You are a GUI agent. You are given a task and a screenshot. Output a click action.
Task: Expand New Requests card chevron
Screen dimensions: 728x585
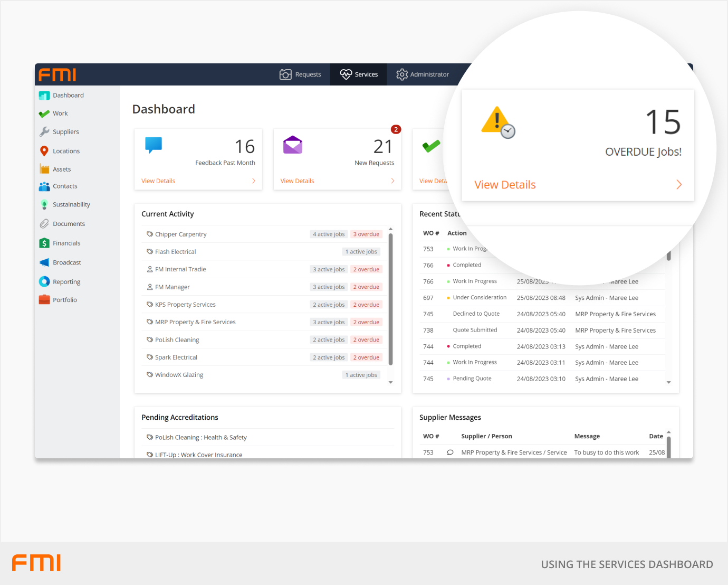pos(392,181)
